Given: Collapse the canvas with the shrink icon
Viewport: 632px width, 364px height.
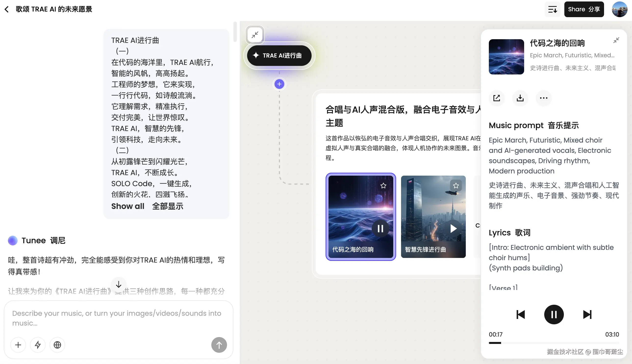Looking at the screenshot, I should tap(255, 35).
